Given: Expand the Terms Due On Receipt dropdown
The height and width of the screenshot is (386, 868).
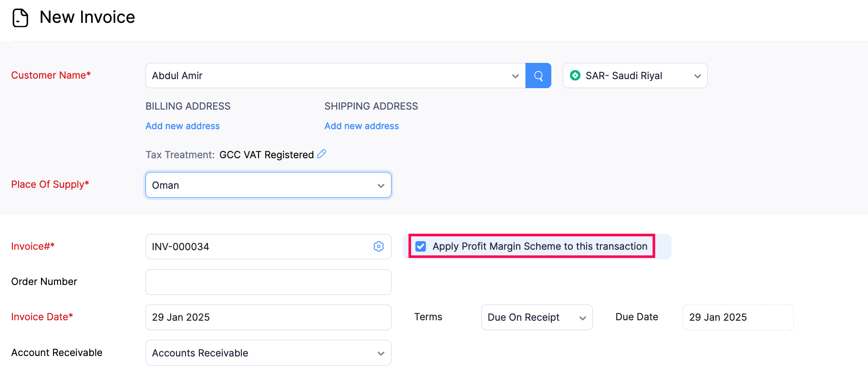Looking at the screenshot, I should click(536, 317).
